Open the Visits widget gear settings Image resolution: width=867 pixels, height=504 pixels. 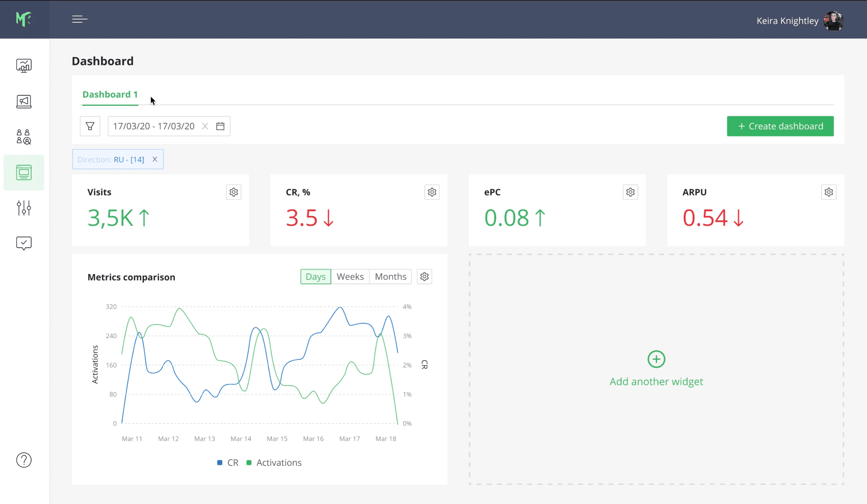[x=234, y=192]
